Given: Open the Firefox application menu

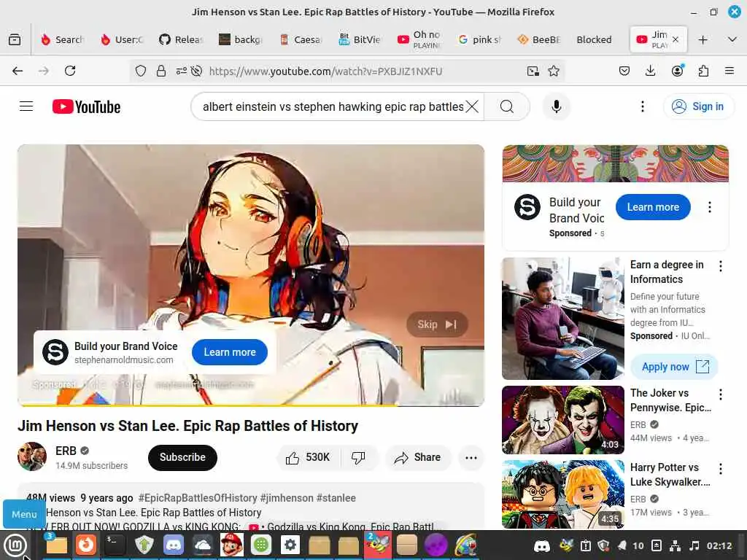Looking at the screenshot, I should (x=729, y=71).
